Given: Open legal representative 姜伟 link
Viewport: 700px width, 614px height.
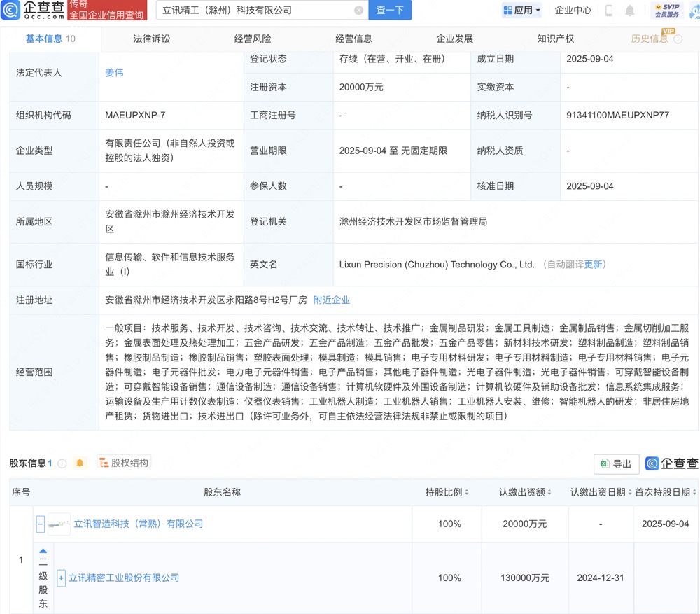Looking at the screenshot, I should tap(114, 73).
